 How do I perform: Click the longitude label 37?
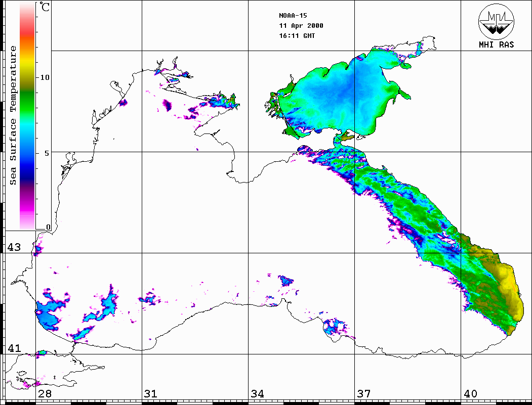click(x=364, y=393)
